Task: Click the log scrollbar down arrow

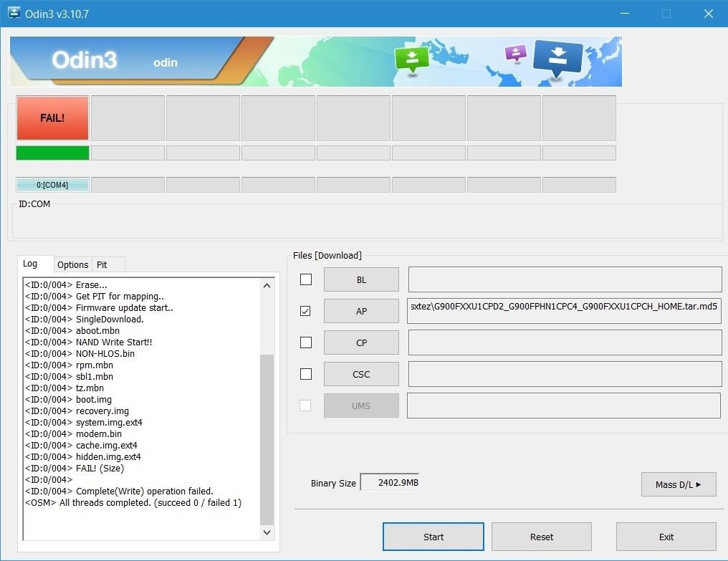Action: coord(267,532)
